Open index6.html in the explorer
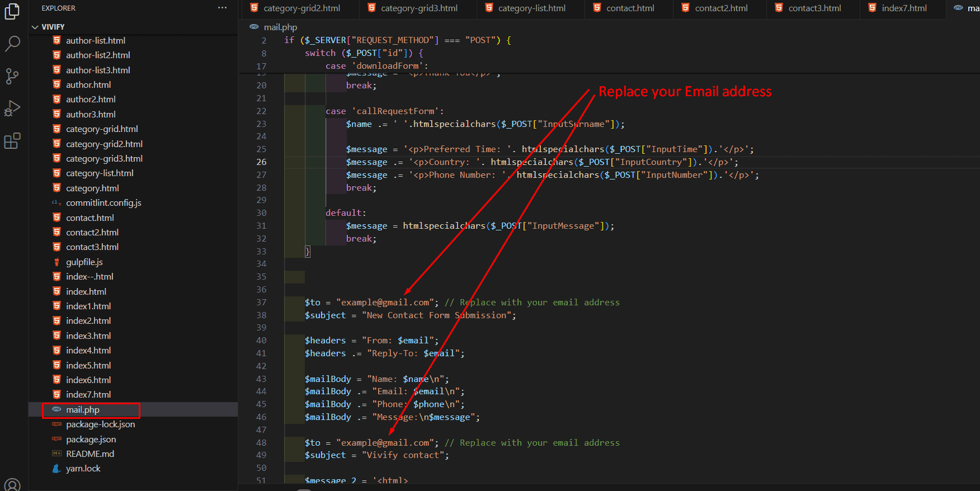This screenshot has width=980, height=491. [x=88, y=380]
